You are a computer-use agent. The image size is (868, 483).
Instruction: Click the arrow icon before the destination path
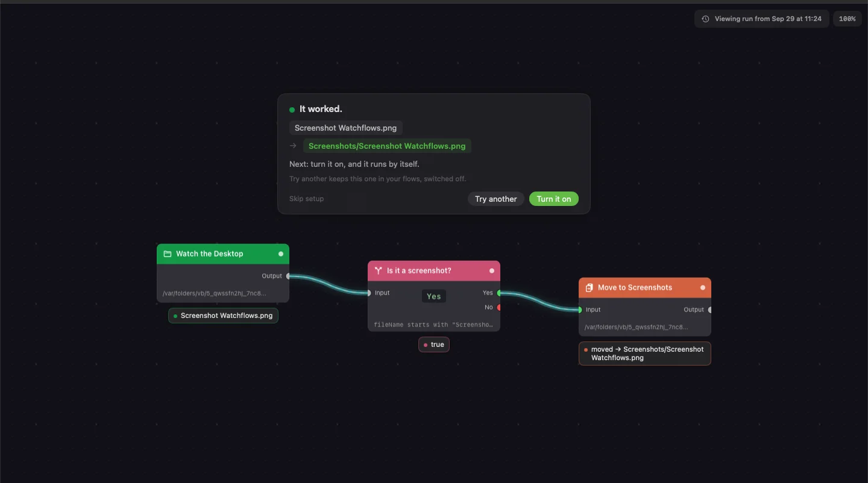293,146
